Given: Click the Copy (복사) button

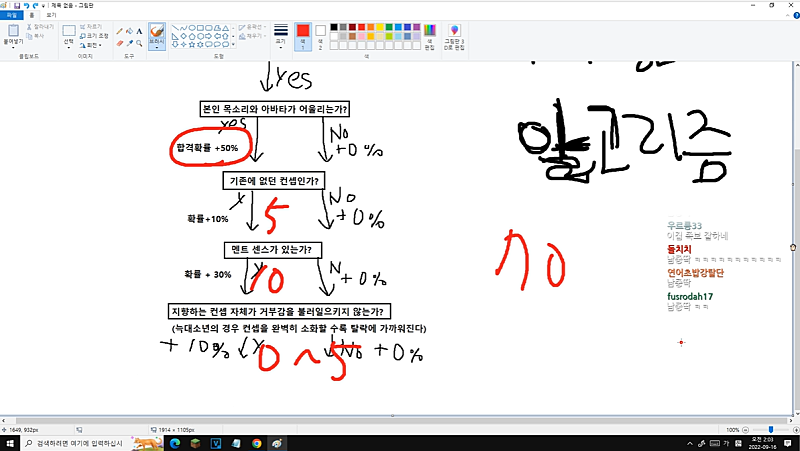Looking at the screenshot, I should pos(35,36).
